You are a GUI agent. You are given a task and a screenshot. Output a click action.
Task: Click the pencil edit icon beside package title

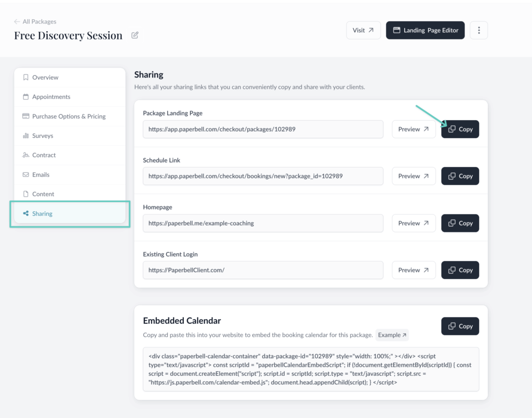(x=135, y=35)
